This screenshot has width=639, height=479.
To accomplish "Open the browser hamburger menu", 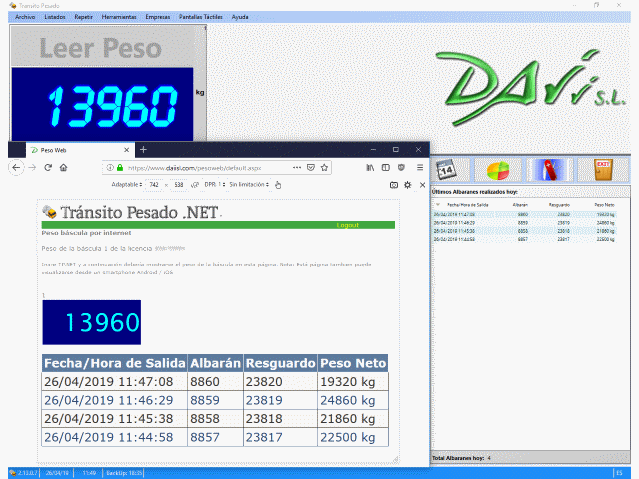I will [420, 168].
